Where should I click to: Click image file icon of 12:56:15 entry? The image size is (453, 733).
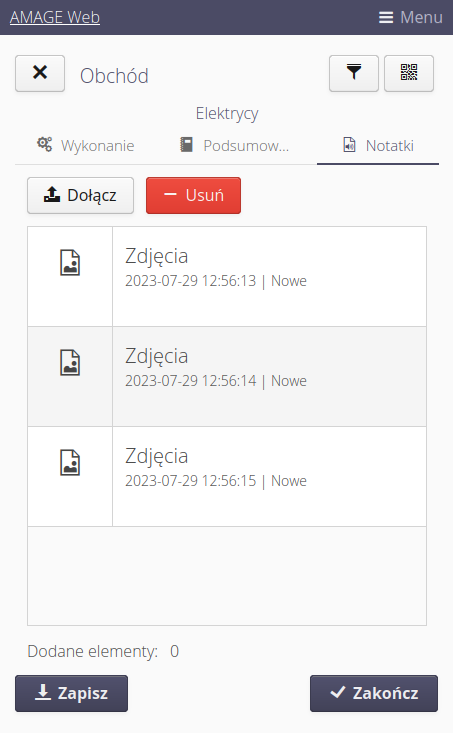tap(70, 463)
